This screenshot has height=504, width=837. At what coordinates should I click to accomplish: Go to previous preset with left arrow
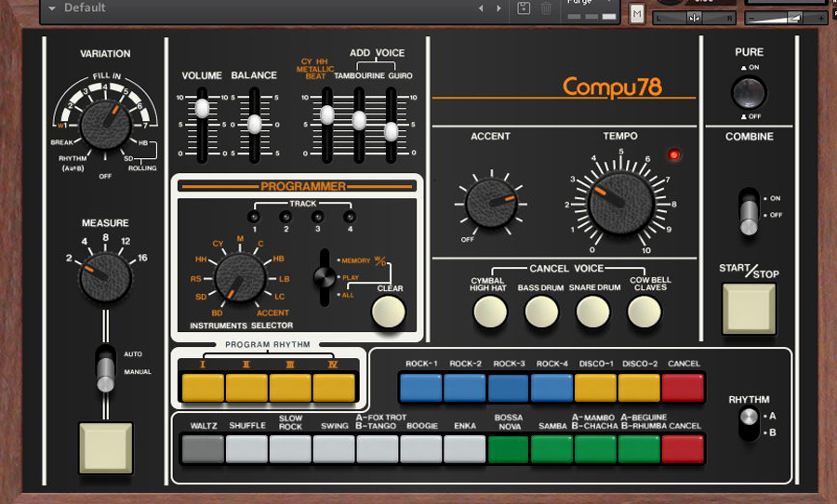pos(481,8)
